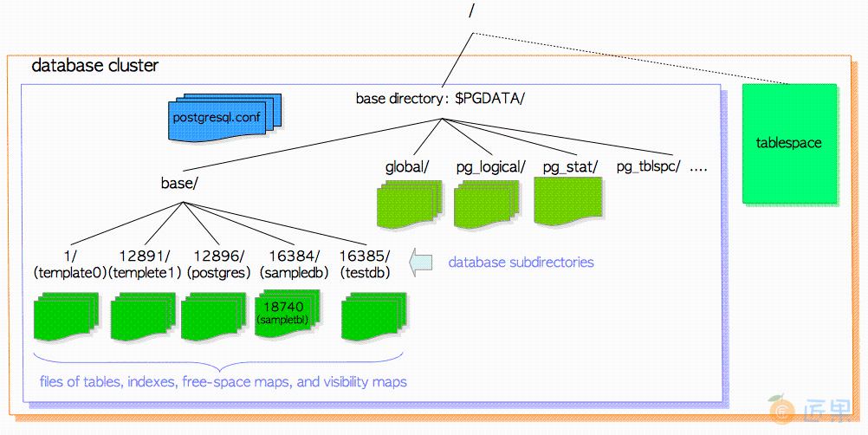Screen dimensions: 868x435
Task: Select the pg_tblspc/ directory label
Action: (x=648, y=166)
